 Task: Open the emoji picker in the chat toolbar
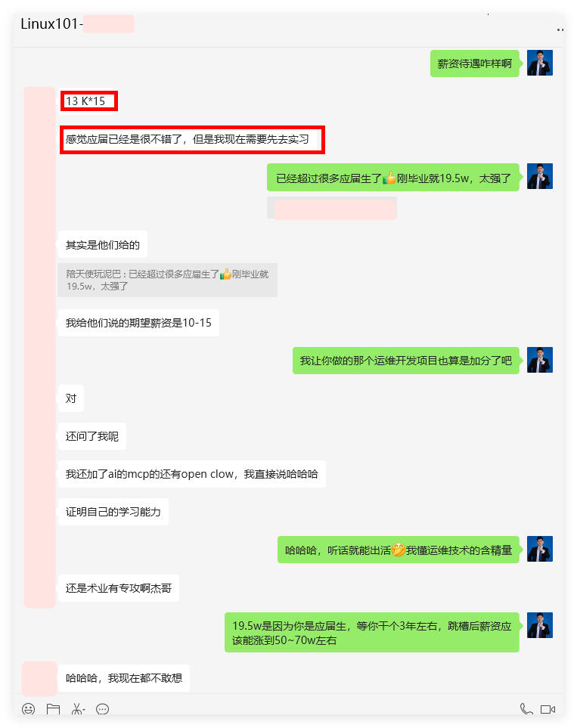[x=28, y=709]
